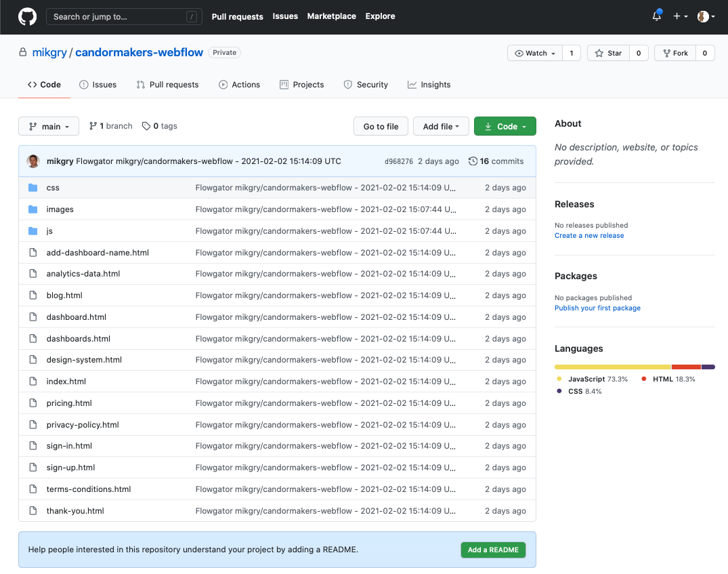Click the fork count 0
Viewport: 728px width, 574px height.
705,53
